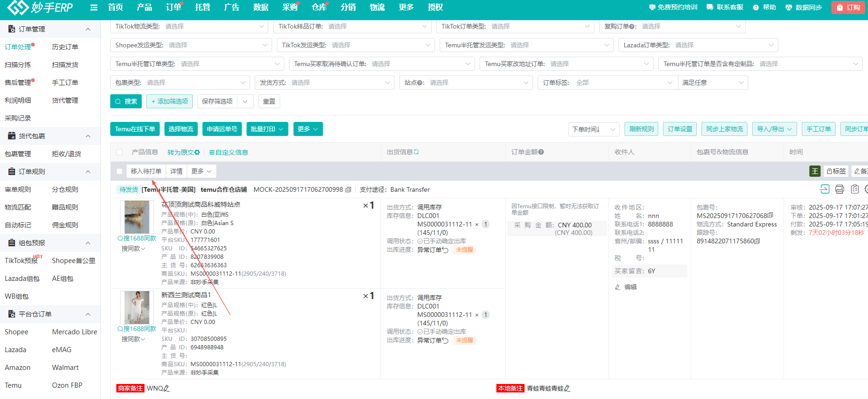
Task: Open the 订单标签 dropdown
Action: (x=608, y=83)
